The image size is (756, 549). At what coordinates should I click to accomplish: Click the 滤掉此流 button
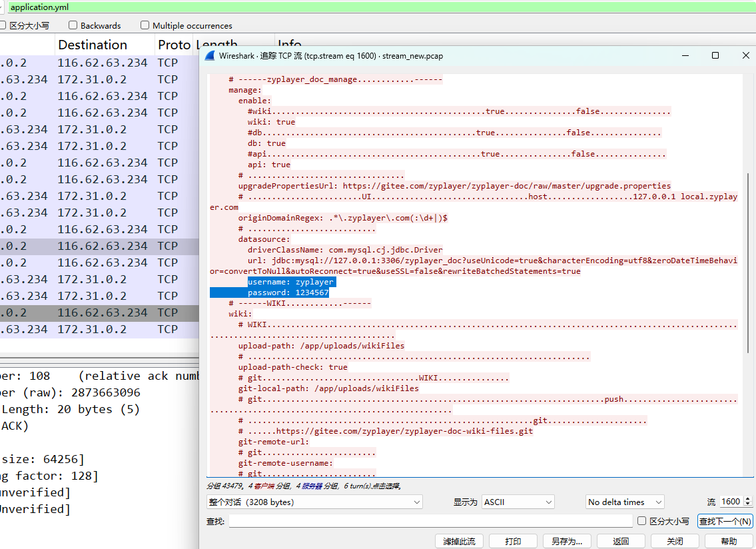coord(459,541)
